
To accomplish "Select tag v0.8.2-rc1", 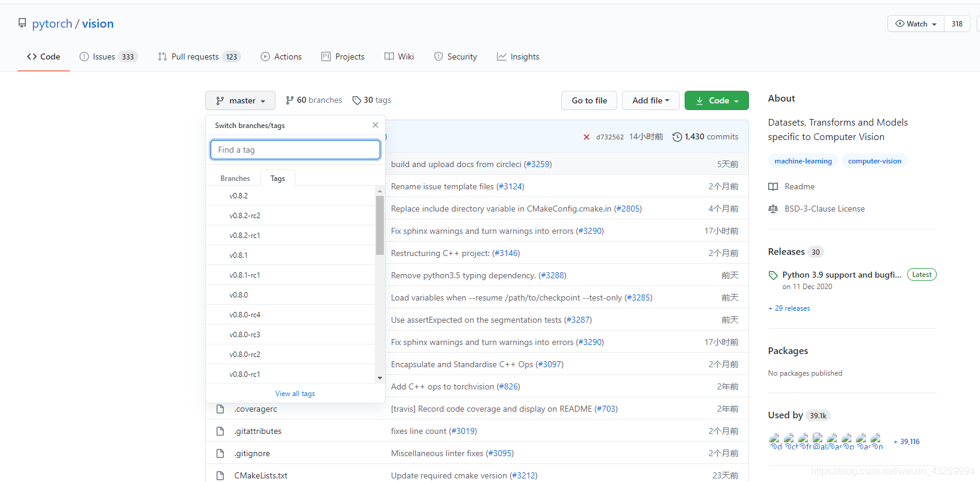I will (291, 236).
